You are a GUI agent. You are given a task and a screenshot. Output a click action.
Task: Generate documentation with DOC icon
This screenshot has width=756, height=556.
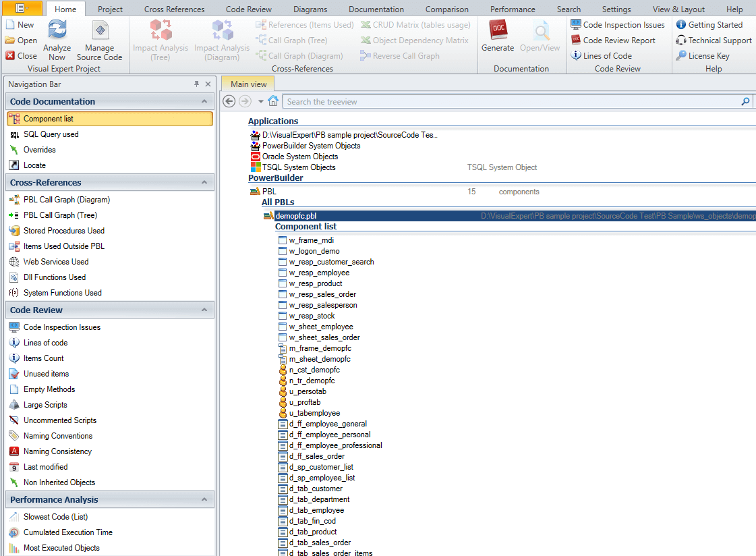[x=498, y=36]
